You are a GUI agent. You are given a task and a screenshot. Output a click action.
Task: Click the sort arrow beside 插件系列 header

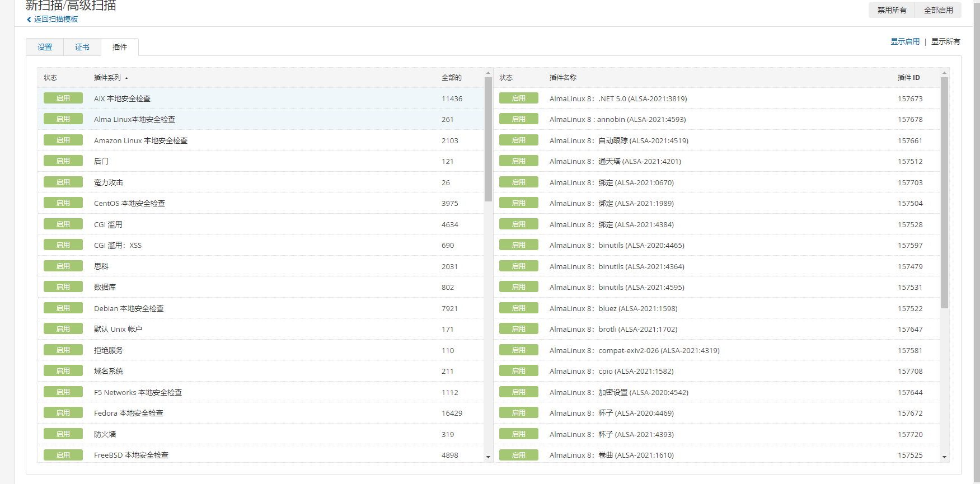click(126, 78)
